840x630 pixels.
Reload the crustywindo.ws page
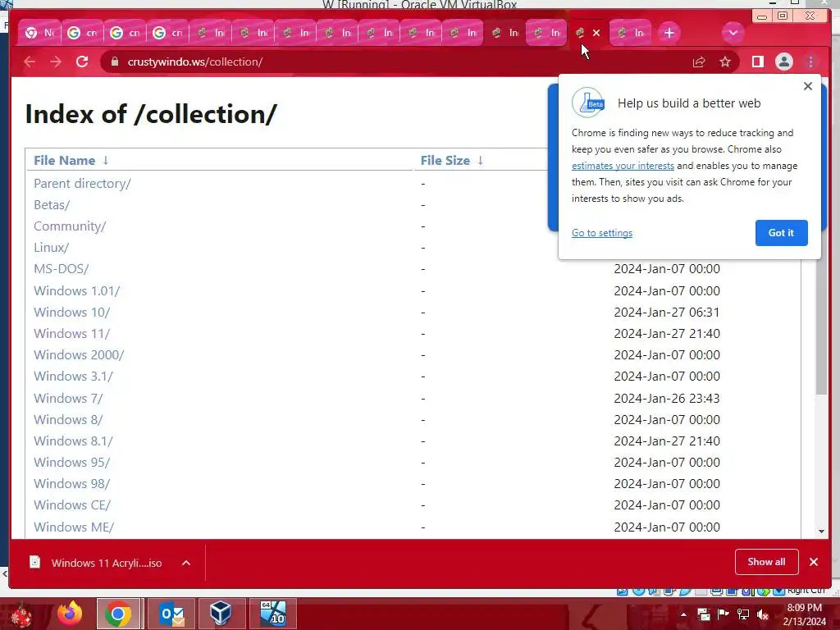point(82,62)
